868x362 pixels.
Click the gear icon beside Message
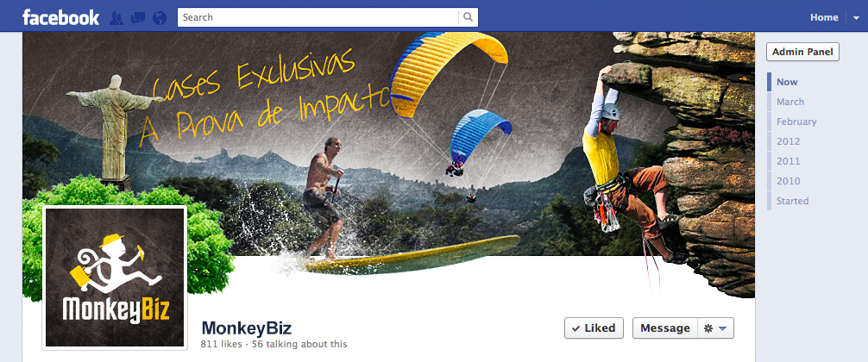tap(708, 328)
